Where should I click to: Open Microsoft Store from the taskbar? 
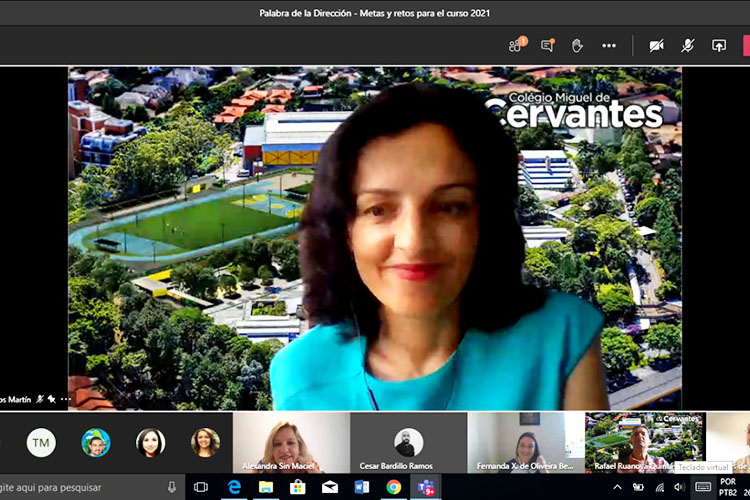298,488
